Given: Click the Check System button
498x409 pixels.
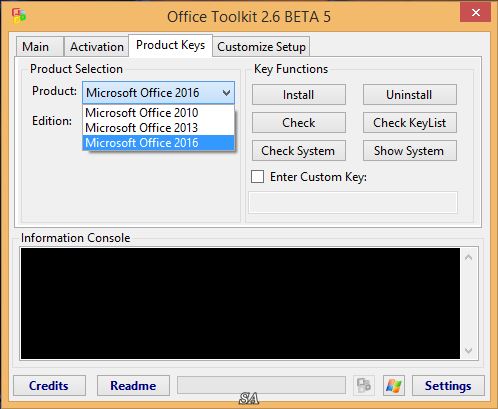Looking at the screenshot, I should click(299, 151).
